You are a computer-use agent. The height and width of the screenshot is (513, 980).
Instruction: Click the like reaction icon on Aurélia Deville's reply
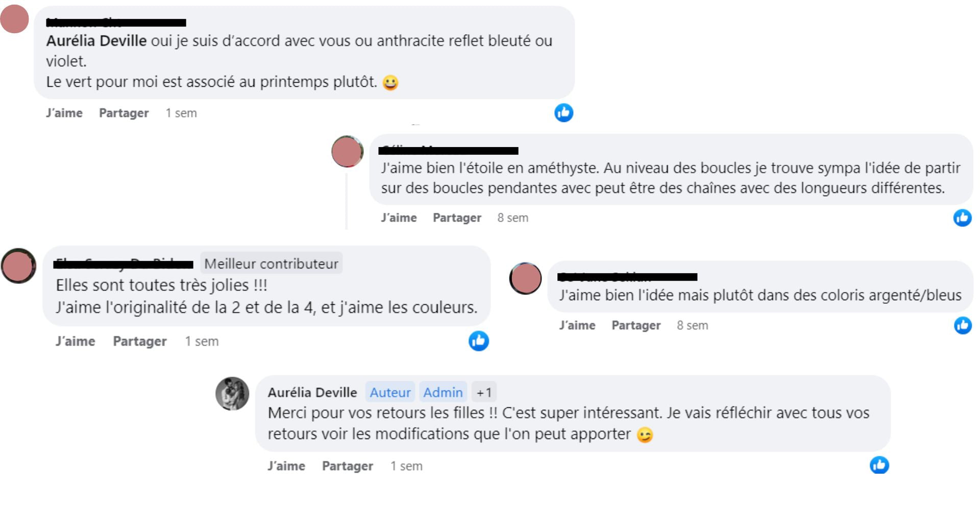879,465
